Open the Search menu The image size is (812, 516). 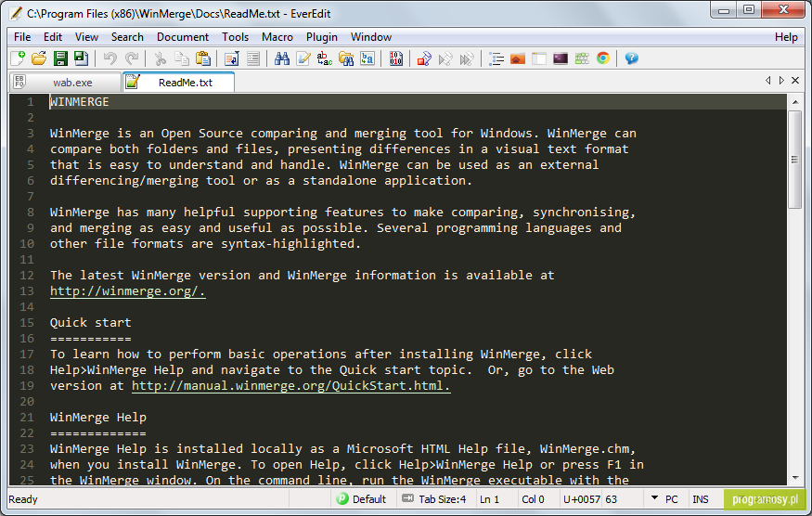click(127, 37)
